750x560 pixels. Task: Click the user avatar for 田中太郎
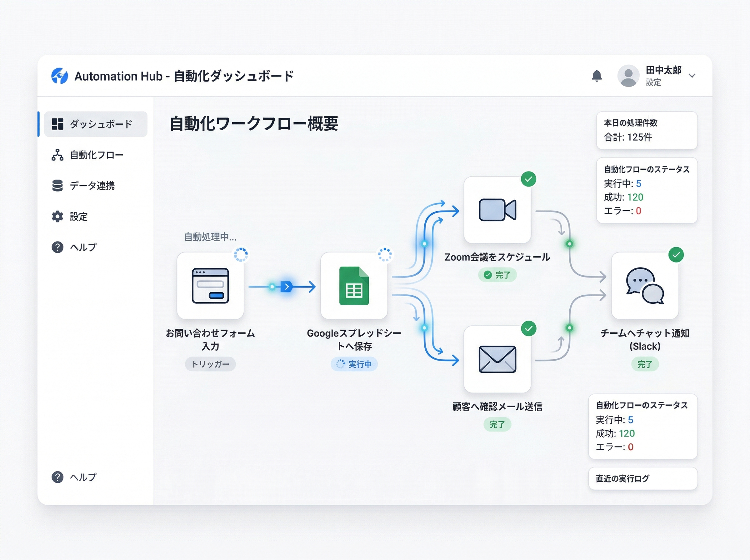[628, 76]
